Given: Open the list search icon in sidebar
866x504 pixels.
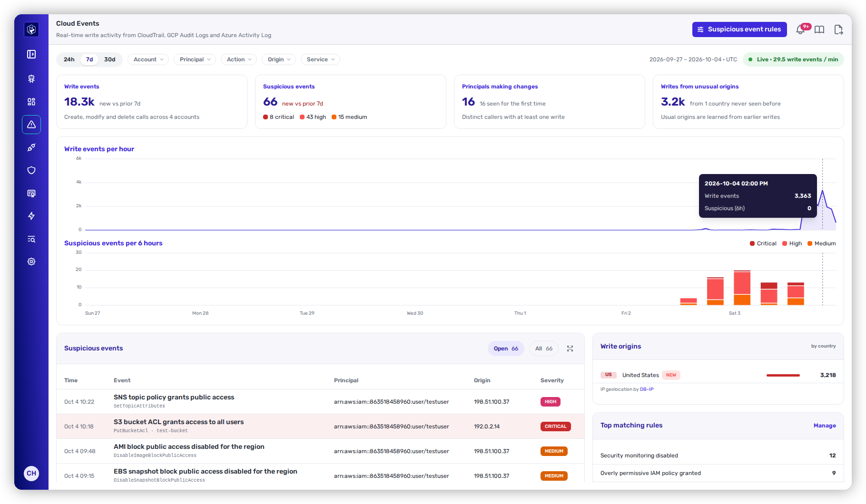Looking at the screenshot, I should [31, 239].
